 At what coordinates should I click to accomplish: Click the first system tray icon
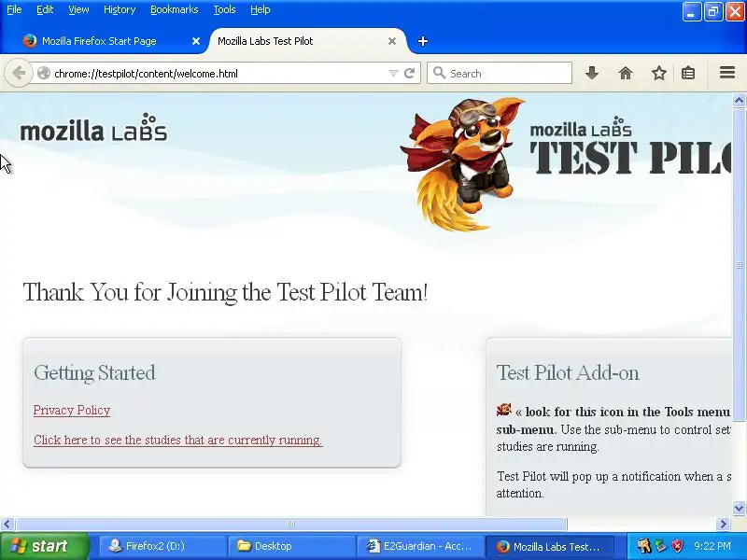pyautogui.click(x=643, y=546)
